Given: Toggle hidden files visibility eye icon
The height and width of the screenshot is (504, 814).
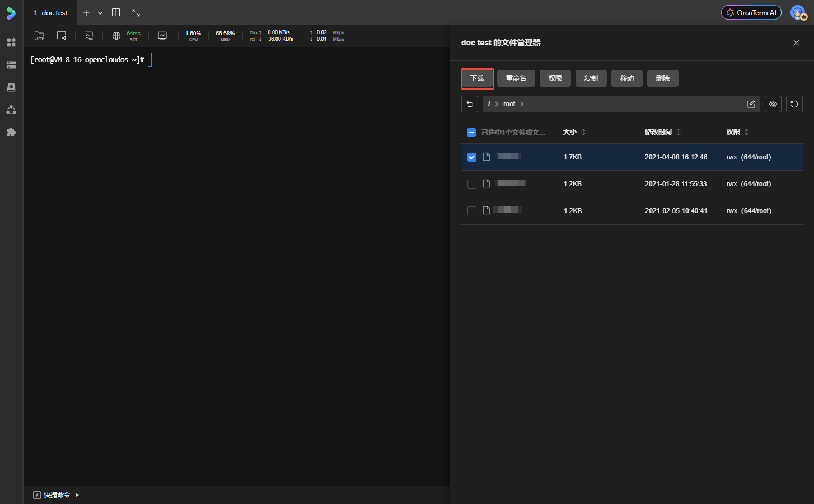Looking at the screenshot, I should pyautogui.click(x=773, y=104).
